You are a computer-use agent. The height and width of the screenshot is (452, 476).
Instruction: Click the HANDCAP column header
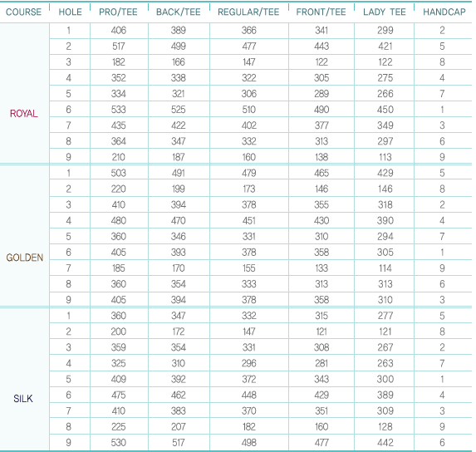(x=444, y=12)
